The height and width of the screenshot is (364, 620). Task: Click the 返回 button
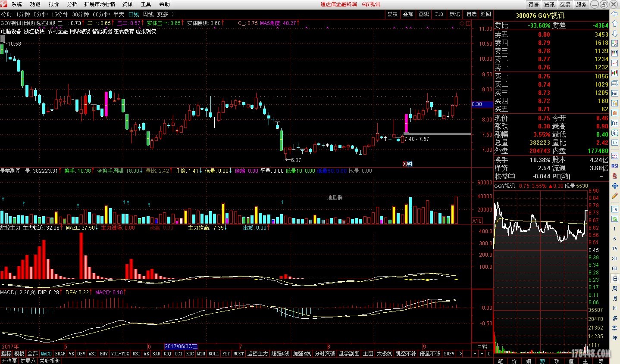tap(486, 14)
